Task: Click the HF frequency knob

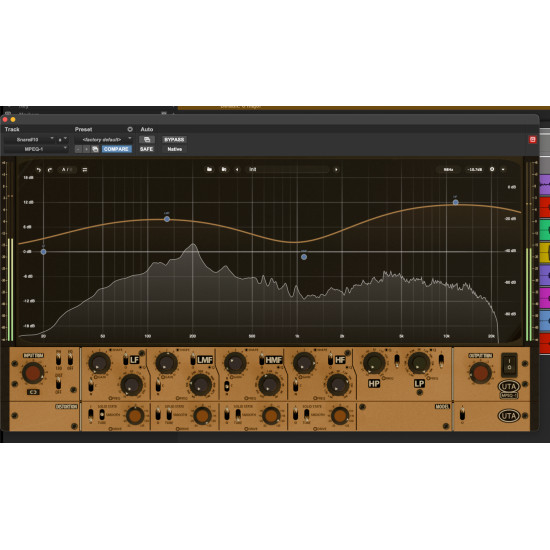Action: coord(338,385)
